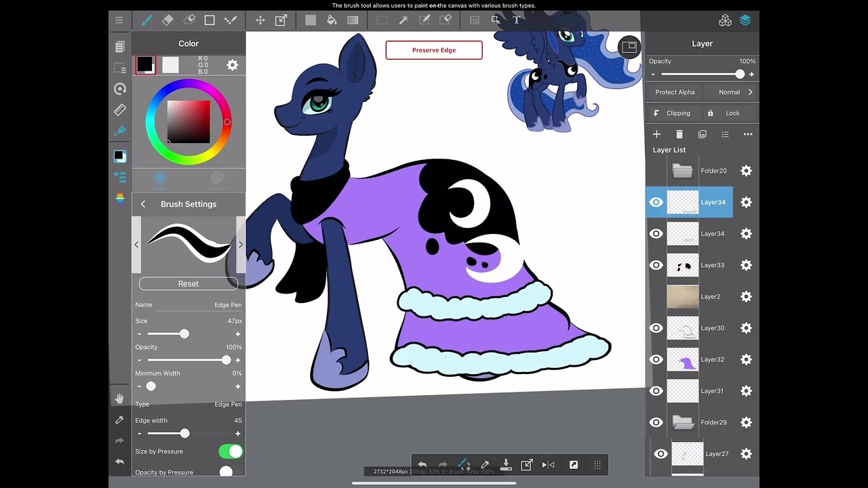Go back from Brush Settings chevron
868x488 pixels.
pos(143,204)
